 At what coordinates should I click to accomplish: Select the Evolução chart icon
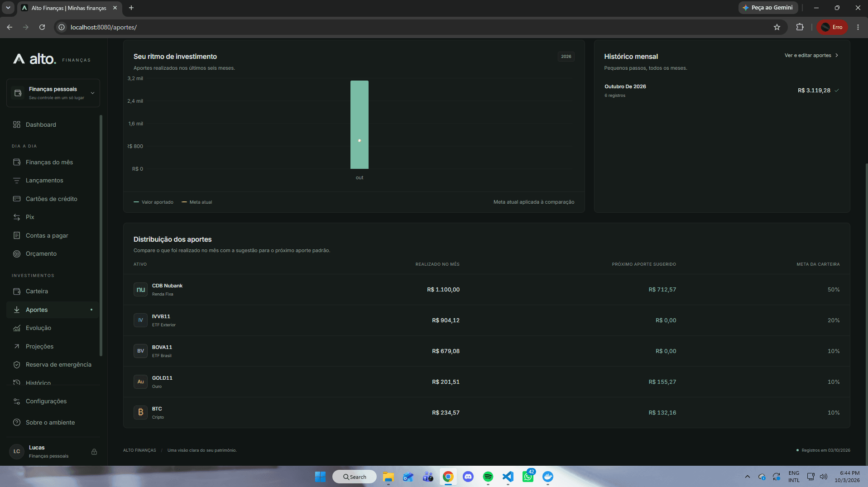pyautogui.click(x=17, y=328)
